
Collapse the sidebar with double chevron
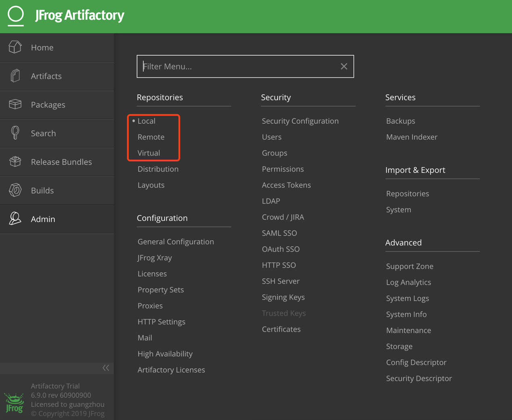pos(106,368)
